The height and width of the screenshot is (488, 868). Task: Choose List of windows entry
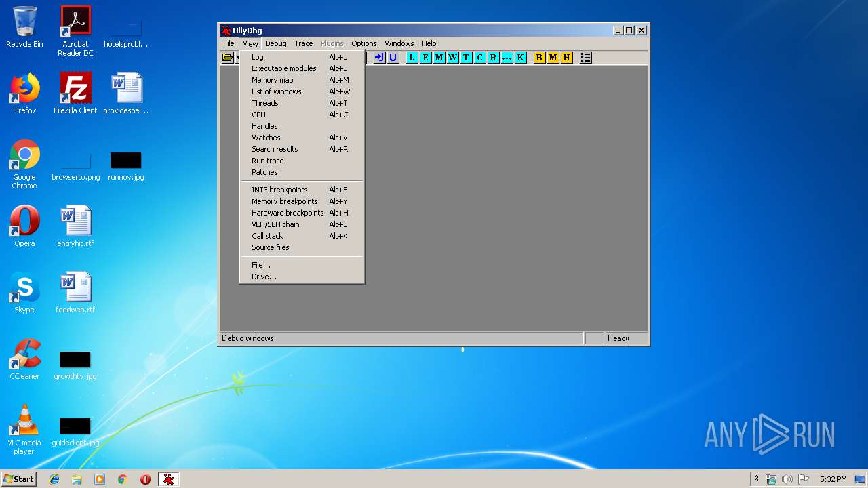(x=302, y=91)
